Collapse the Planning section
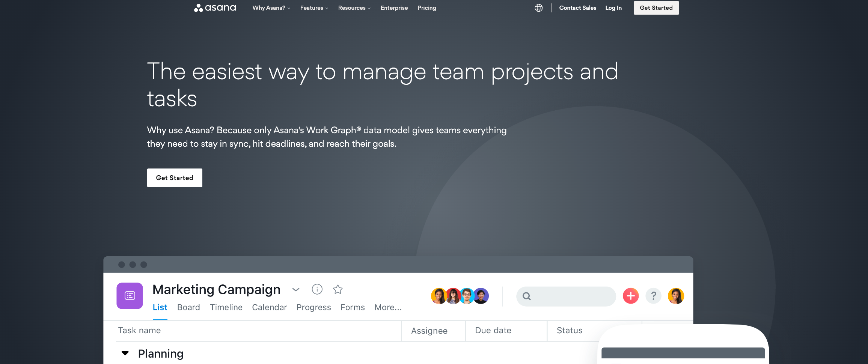This screenshot has width=868, height=364. 125,353
